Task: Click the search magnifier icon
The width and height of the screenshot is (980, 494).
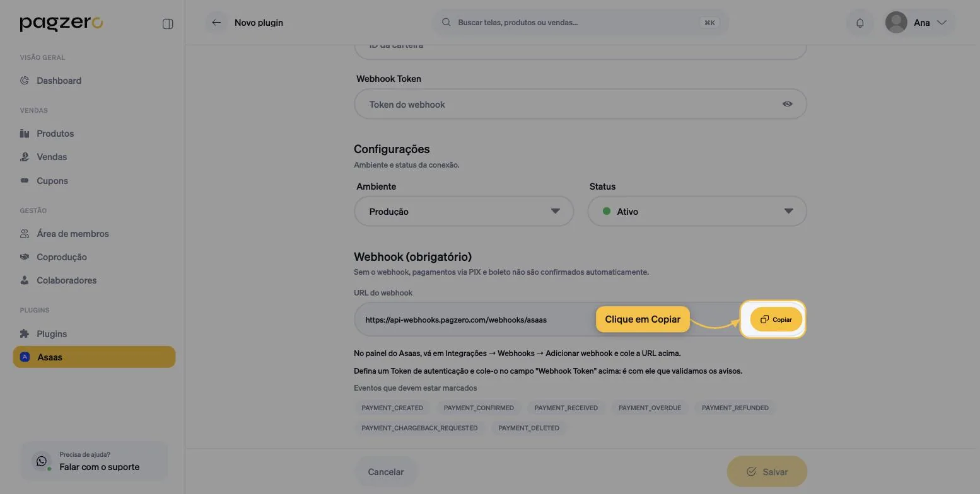Action: point(446,23)
